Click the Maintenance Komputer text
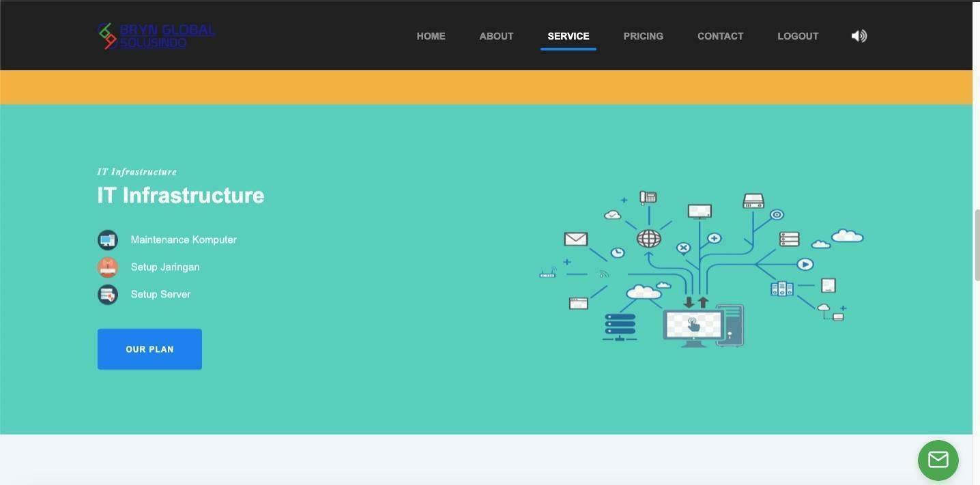Screen dimensions: 980x485 (184, 240)
